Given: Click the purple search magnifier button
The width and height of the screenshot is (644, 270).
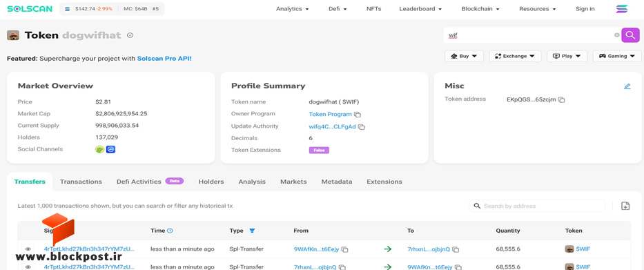Looking at the screenshot, I should pyautogui.click(x=630, y=35).
